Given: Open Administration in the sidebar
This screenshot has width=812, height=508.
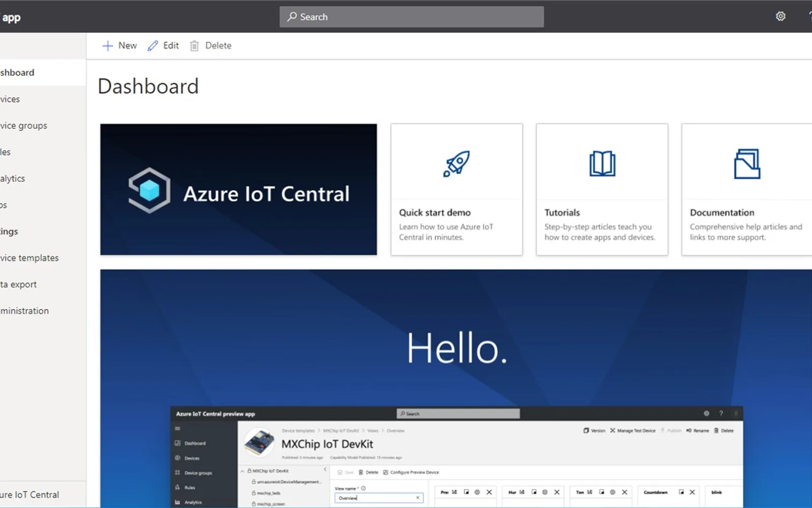Looking at the screenshot, I should (x=43, y=310).
